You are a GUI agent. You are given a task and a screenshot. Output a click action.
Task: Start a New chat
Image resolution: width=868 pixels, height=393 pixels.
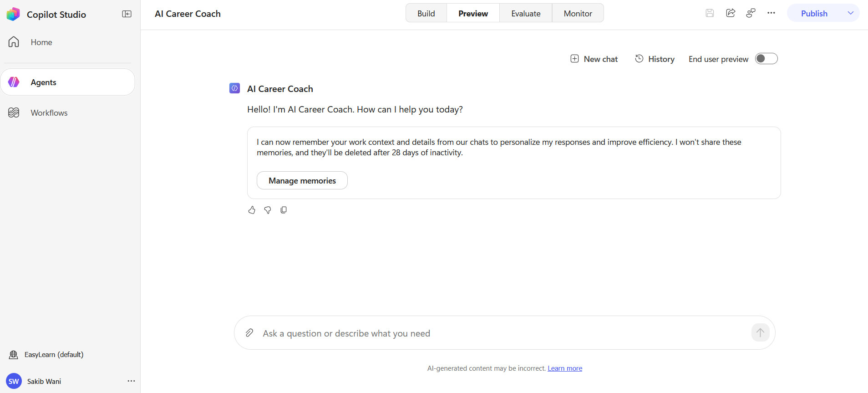pyautogui.click(x=594, y=59)
